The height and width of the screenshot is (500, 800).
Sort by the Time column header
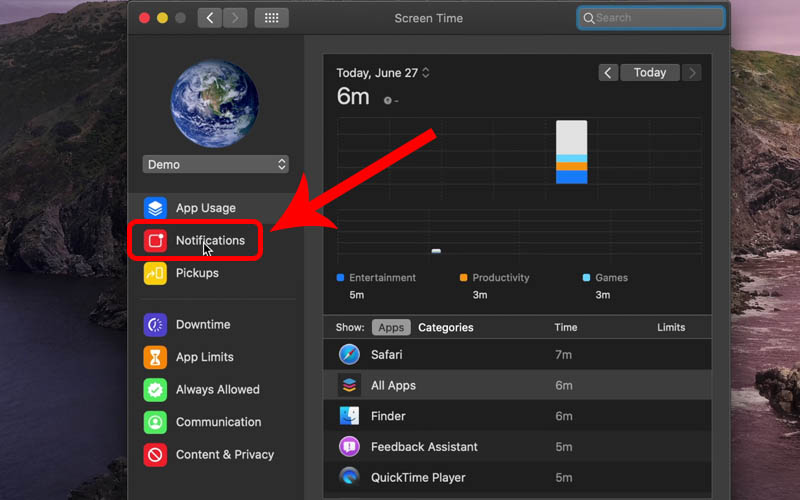566,328
